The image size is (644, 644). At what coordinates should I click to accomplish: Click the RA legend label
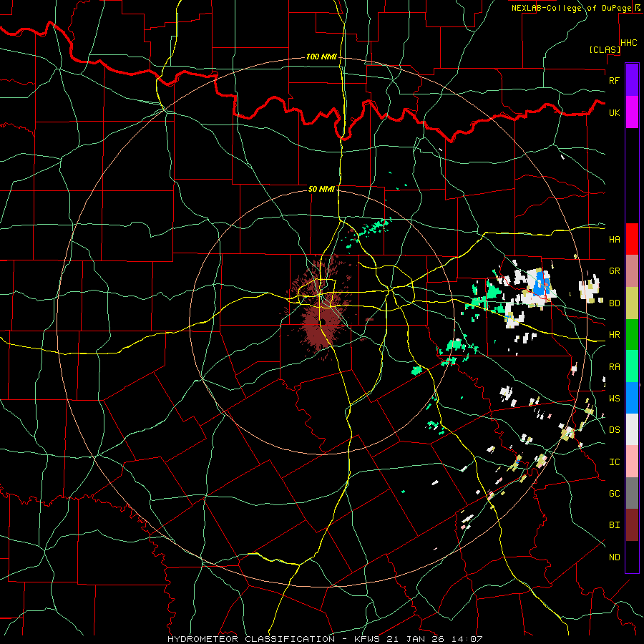[x=614, y=367]
